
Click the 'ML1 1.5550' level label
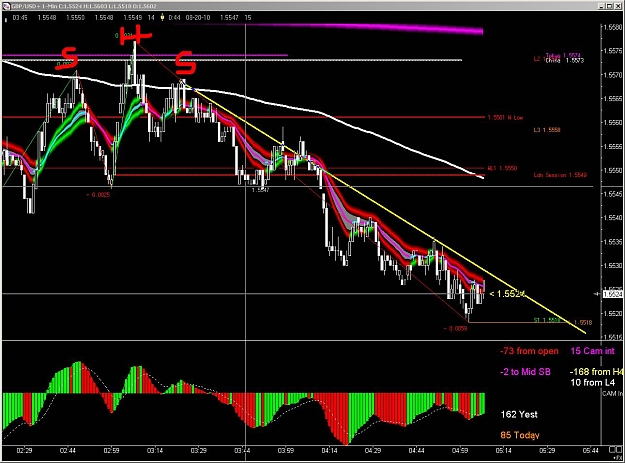(x=502, y=168)
